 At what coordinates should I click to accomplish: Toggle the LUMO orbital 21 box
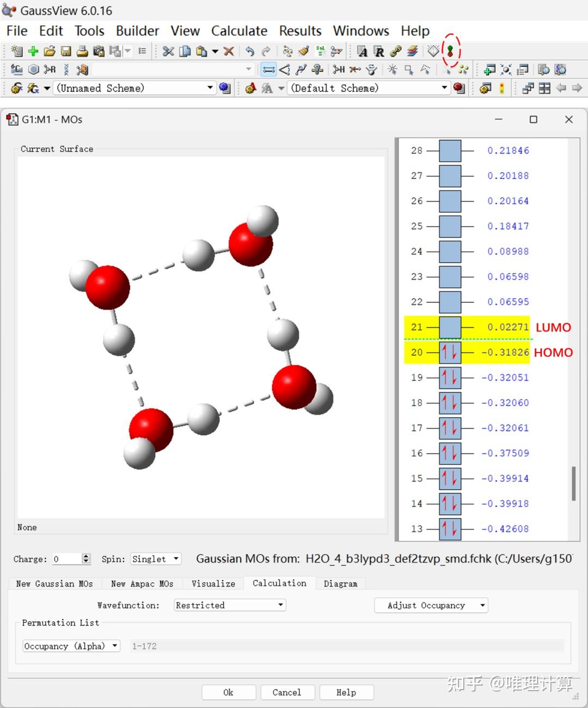pos(450,327)
